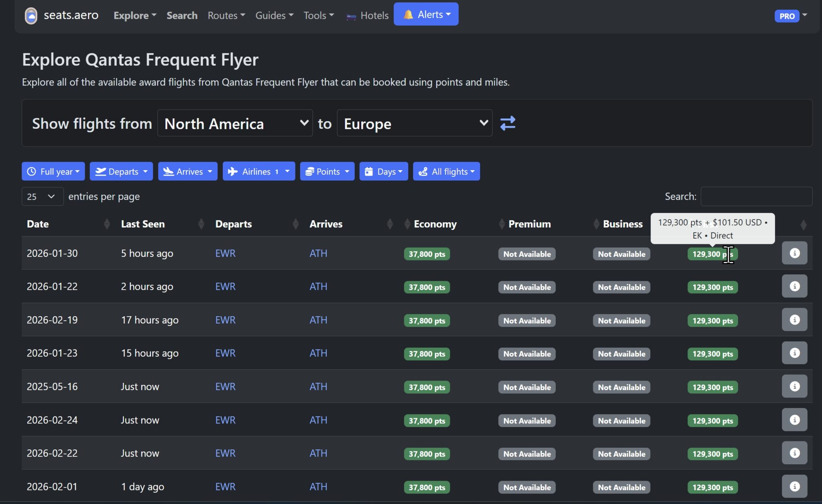The height and width of the screenshot is (504, 822).
Task: Click 129,300 pts badge for 2026-02-01
Action: pos(712,487)
